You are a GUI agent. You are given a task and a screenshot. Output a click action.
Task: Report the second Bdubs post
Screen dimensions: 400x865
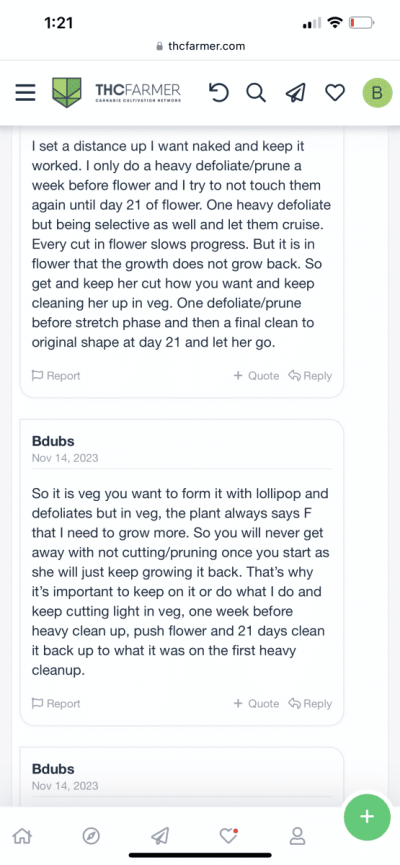(x=56, y=703)
